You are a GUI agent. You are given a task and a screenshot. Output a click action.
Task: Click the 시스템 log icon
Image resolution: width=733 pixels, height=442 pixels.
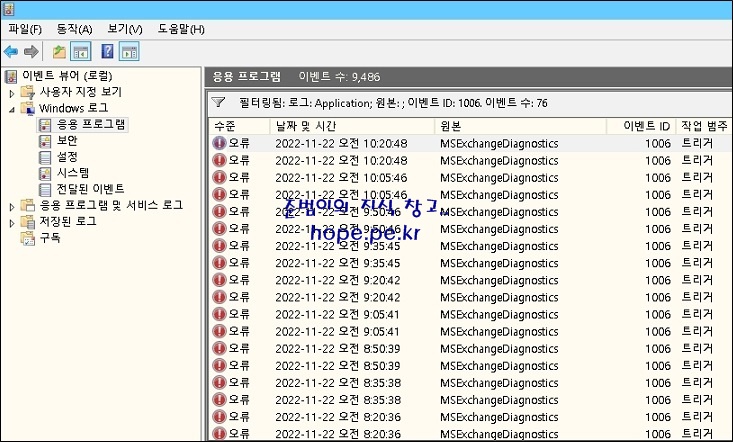(45, 173)
